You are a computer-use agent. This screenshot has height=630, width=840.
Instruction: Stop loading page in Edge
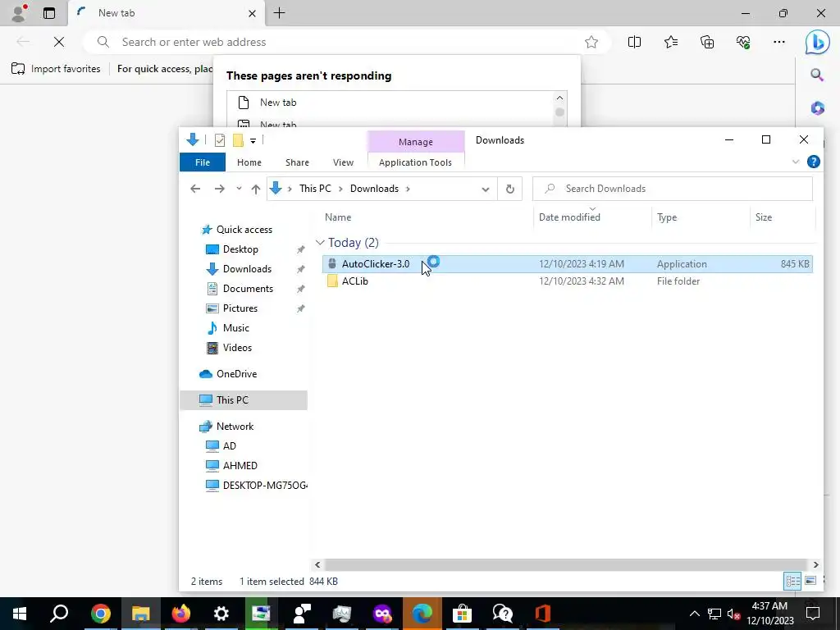(x=59, y=42)
